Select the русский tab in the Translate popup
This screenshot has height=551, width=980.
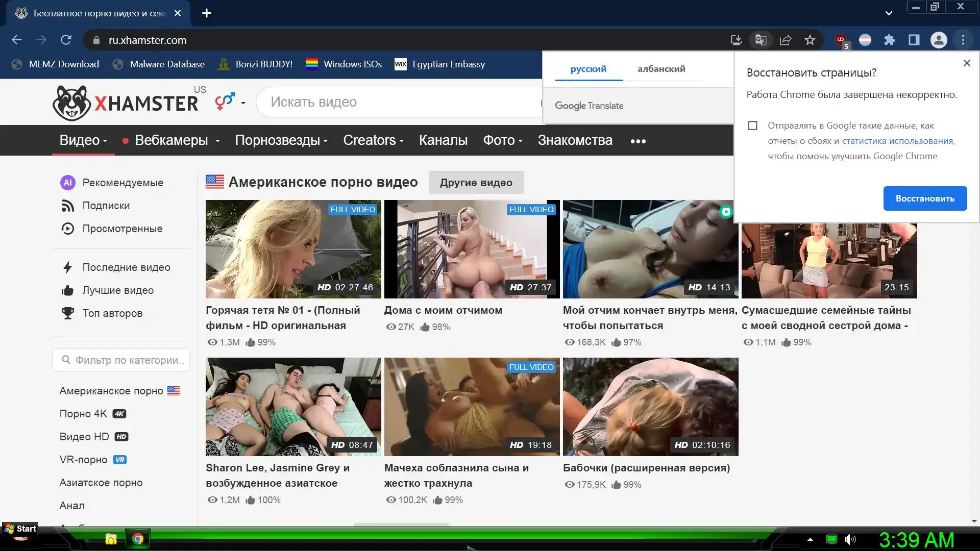tap(588, 69)
